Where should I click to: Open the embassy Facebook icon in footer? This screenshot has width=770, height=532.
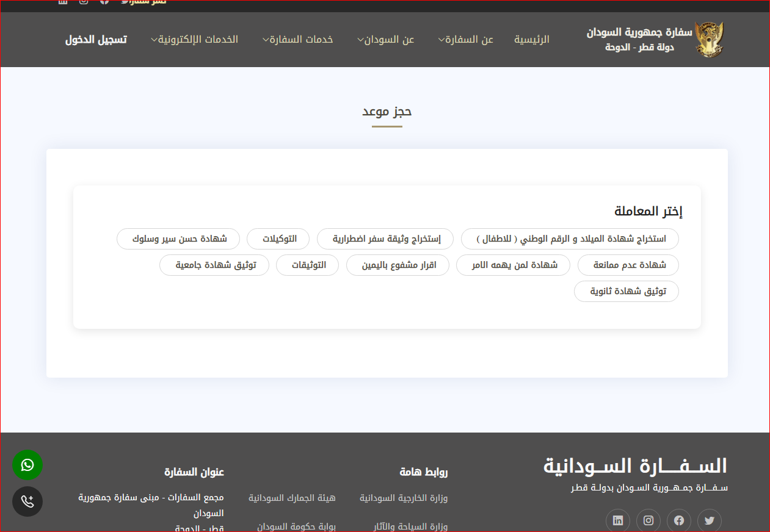point(678,521)
